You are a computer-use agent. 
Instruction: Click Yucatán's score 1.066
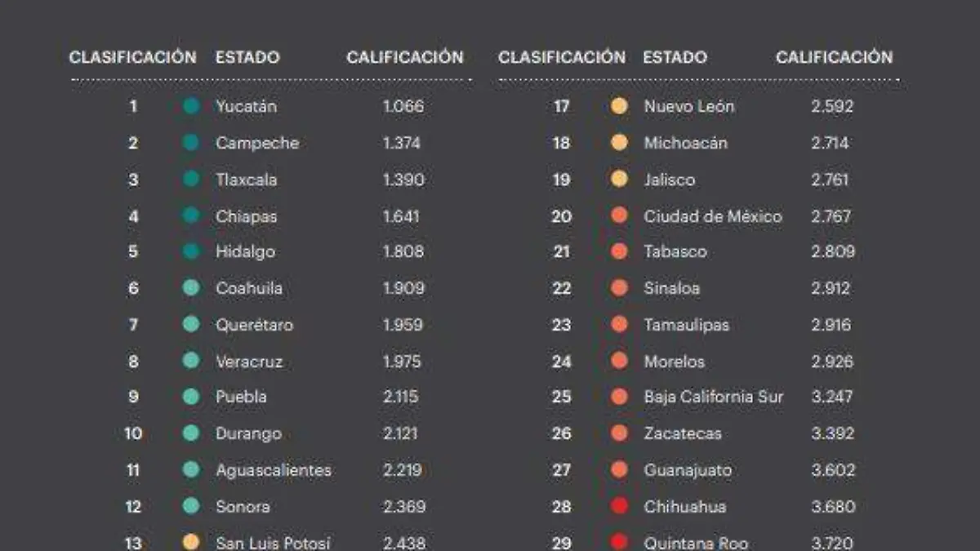pos(403,106)
